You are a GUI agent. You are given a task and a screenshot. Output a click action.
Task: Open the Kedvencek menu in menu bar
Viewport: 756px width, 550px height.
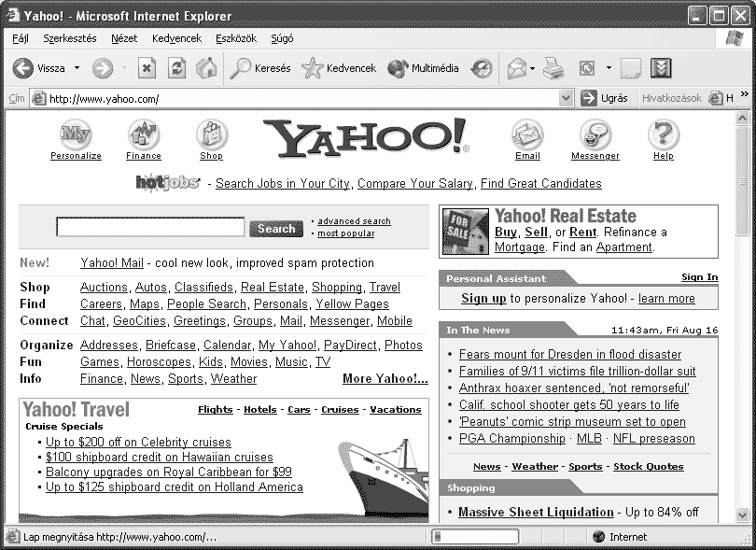point(176,38)
